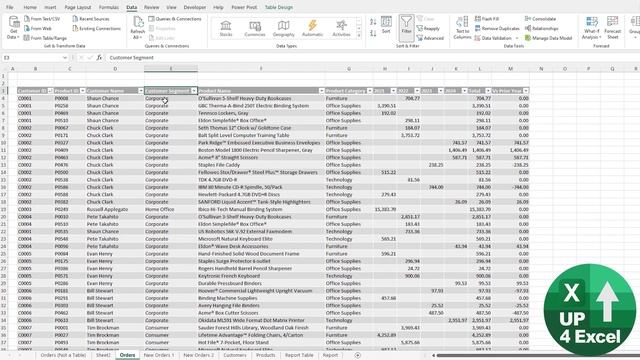Open the New Orders 1 sheet tab
Image resolution: width=640 pixels, height=360 pixels.
pos(159,355)
